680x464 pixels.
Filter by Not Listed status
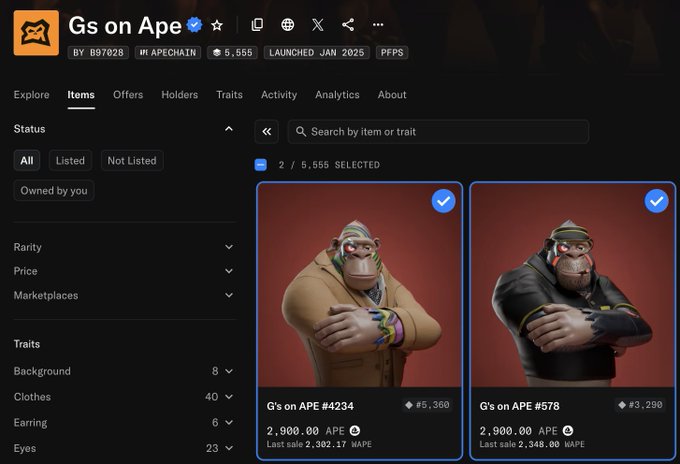(x=132, y=160)
